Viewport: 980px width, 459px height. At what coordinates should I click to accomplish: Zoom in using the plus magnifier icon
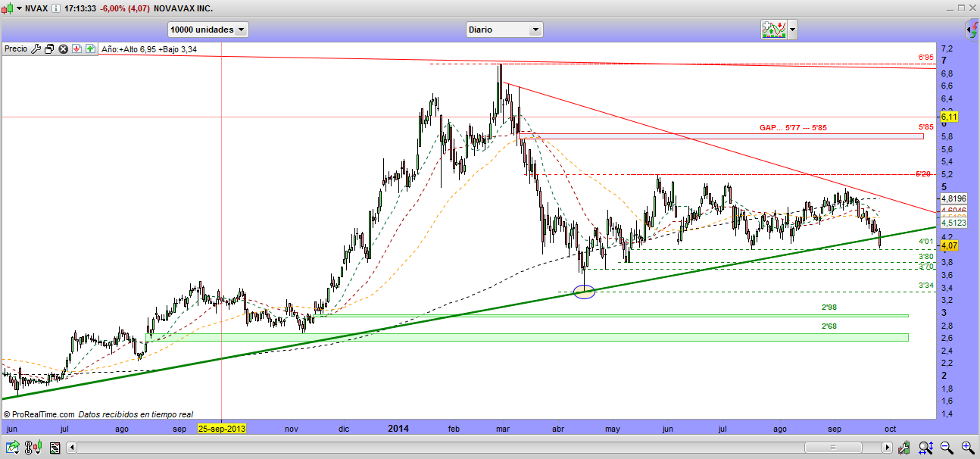pyautogui.click(x=967, y=448)
